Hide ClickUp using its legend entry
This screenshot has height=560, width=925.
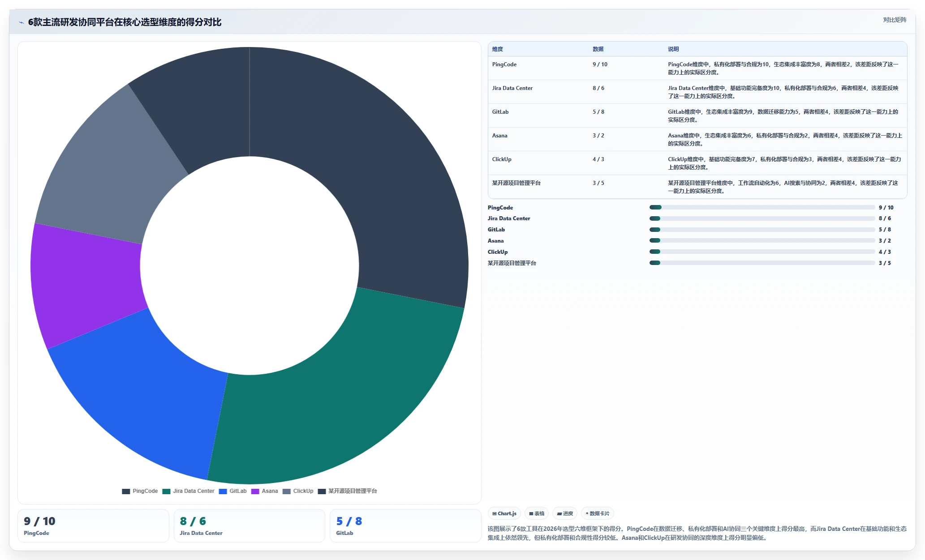pyautogui.click(x=298, y=491)
